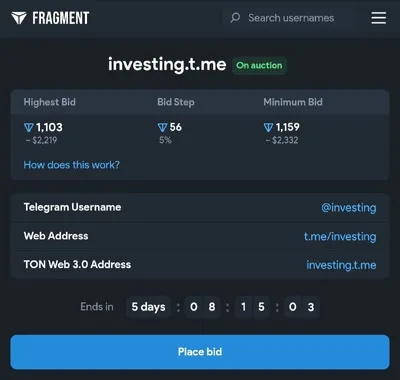Click the 5 days countdown box

(x=148, y=307)
